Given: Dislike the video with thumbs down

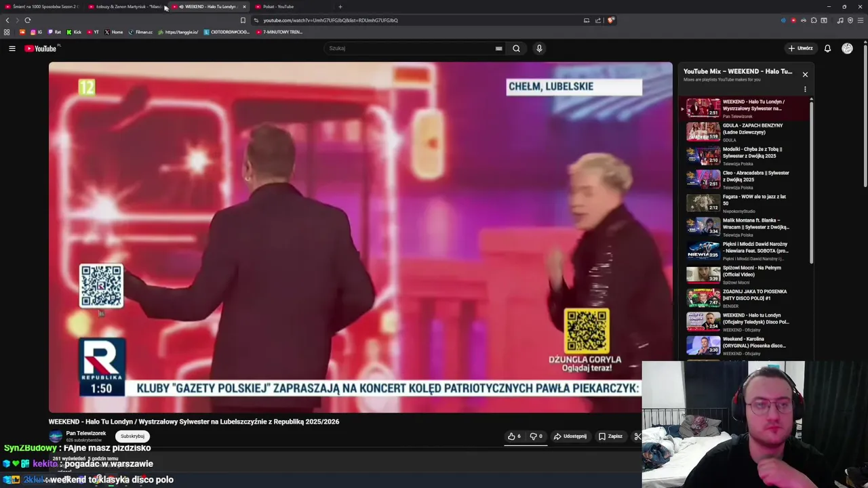Looking at the screenshot, I should (x=536, y=436).
